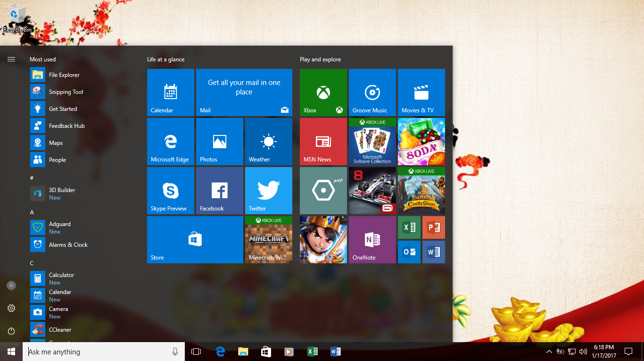This screenshot has width=644, height=361.
Task: Open the Xbox tile
Action: pos(323,92)
